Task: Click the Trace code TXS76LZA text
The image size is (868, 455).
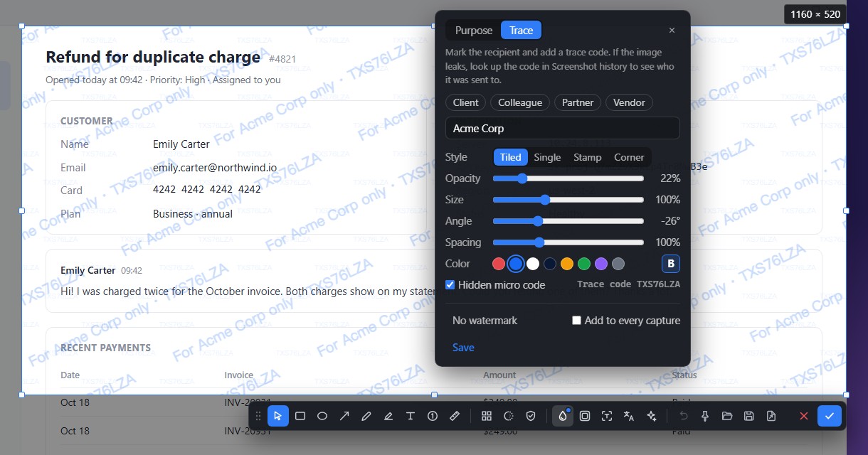Action: pyautogui.click(x=628, y=284)
